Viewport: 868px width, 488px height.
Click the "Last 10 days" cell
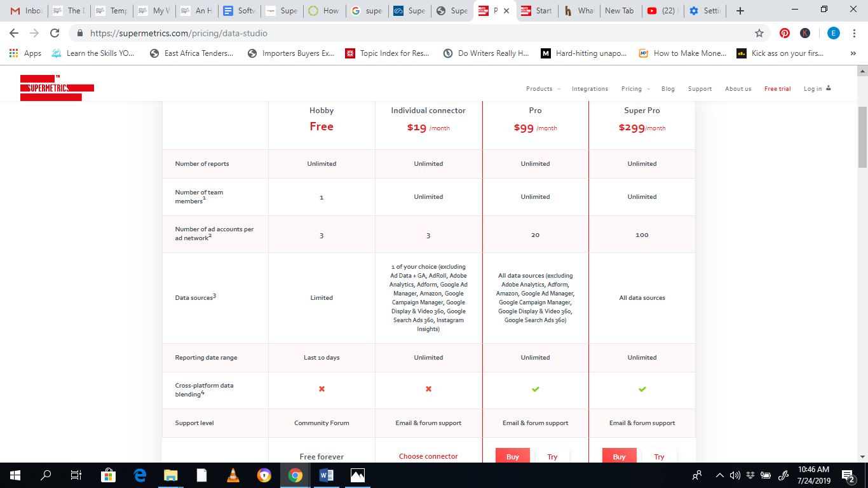click(322, 358)
